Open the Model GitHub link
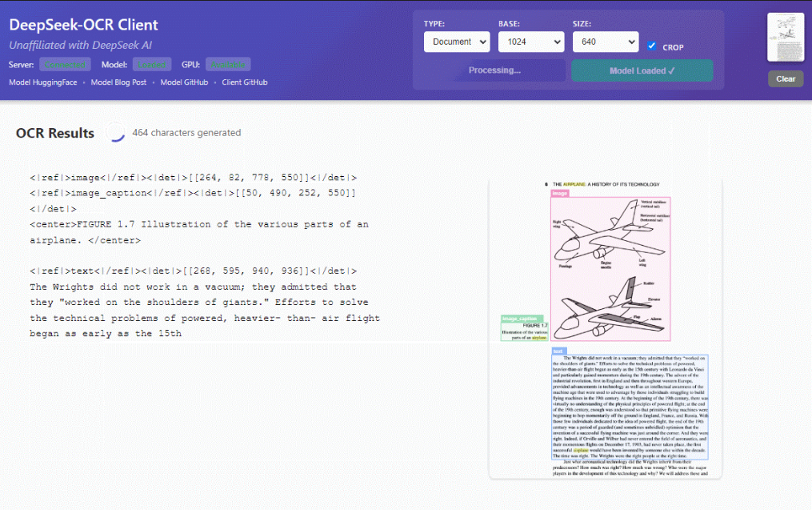Viewport: 812px width, 510px height. [184, 82]
